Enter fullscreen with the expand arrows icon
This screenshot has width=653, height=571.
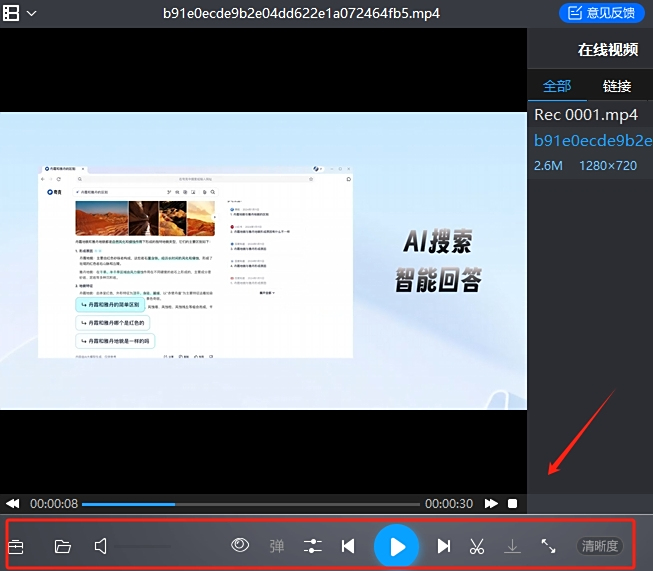549,546
